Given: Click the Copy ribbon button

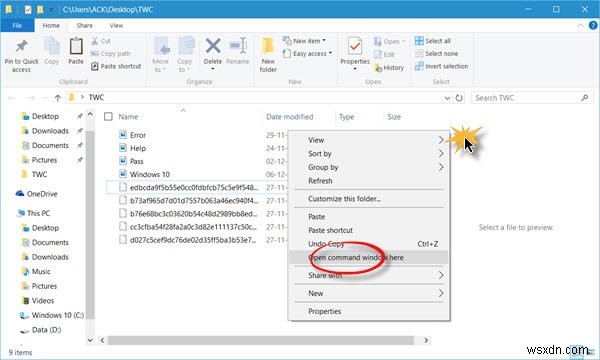Looking at the screenshot, I should [x=52, y=50].
